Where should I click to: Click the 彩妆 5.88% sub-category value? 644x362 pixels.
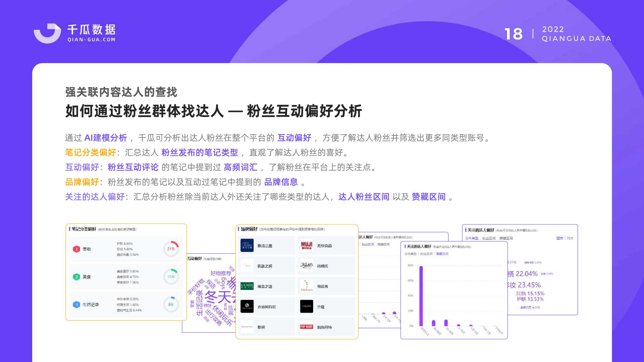(125, 249)
